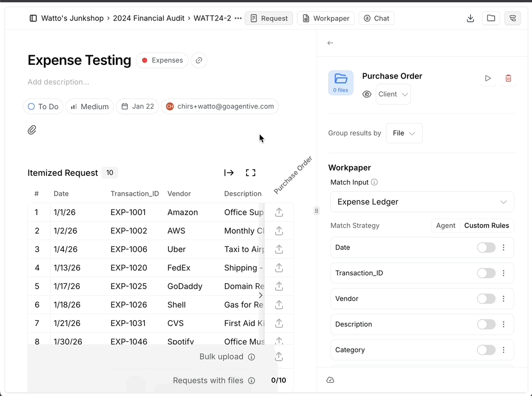
Task: Click the download icon in the top toolbar
Action: click(x=470, y=18)
